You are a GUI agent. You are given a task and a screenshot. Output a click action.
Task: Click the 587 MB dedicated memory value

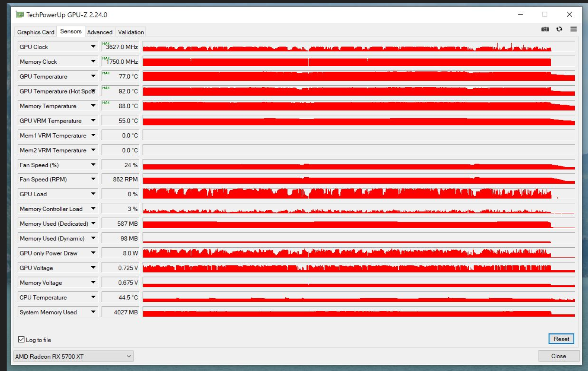pyautogui.click(x=121, y=224)
